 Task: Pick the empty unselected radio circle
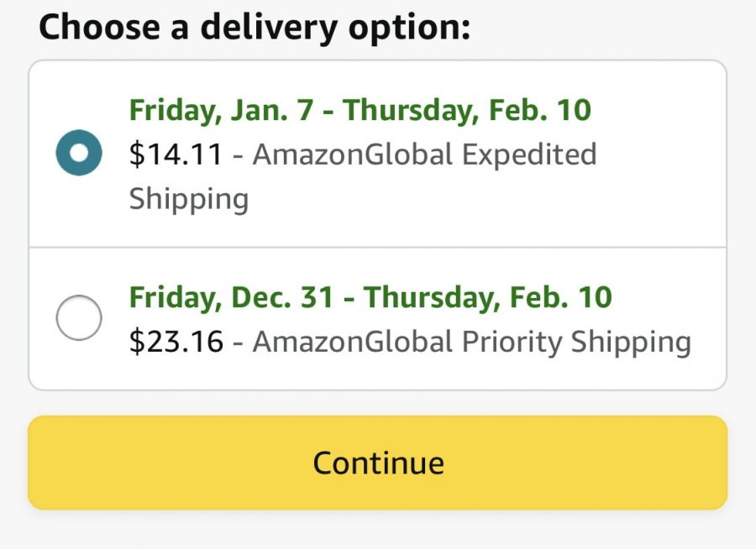point(79,317)
